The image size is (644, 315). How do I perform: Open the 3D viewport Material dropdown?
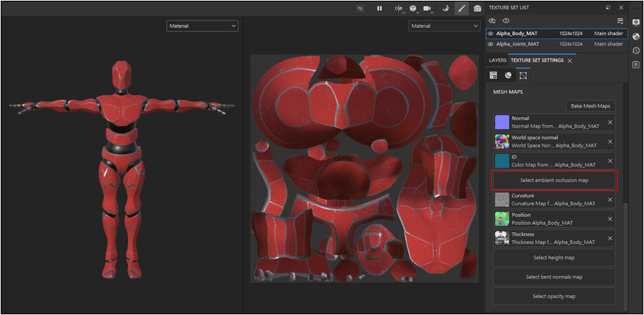pos(203,26)
